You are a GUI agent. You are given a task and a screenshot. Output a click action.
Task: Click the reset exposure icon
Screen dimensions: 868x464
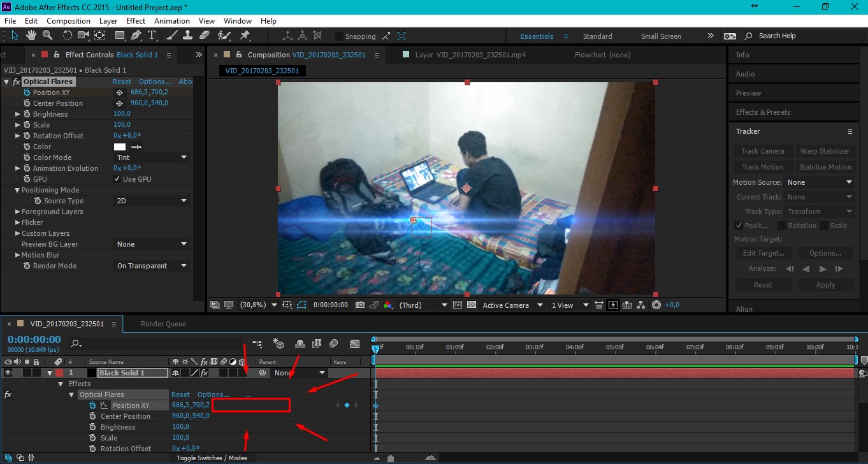[x=656, y=305]
